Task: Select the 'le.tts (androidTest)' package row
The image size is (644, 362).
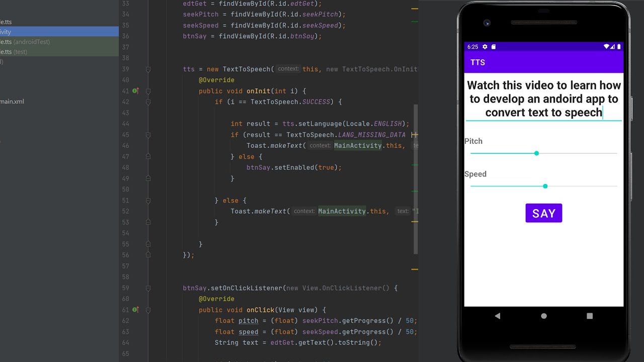Action: 59,42
